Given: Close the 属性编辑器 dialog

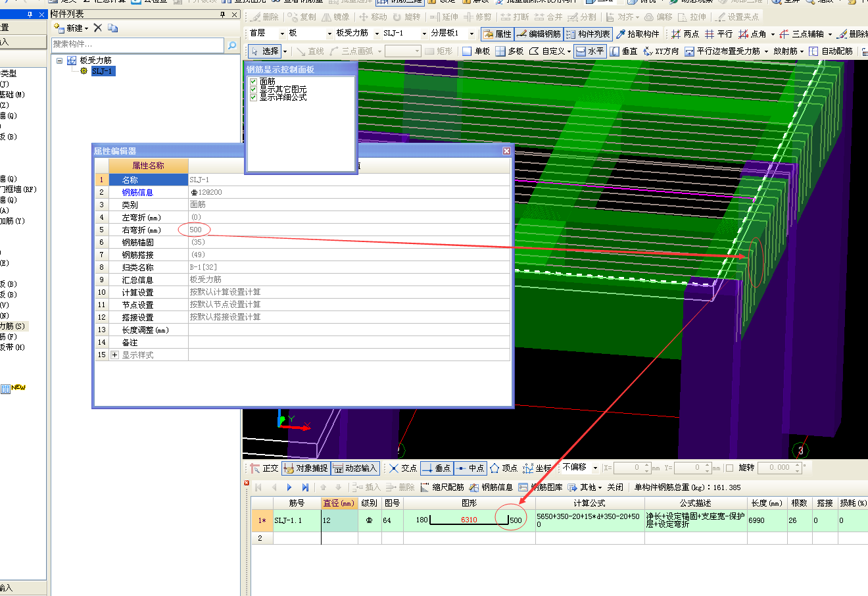Looking at the screenshot, I should coord(506,151).
